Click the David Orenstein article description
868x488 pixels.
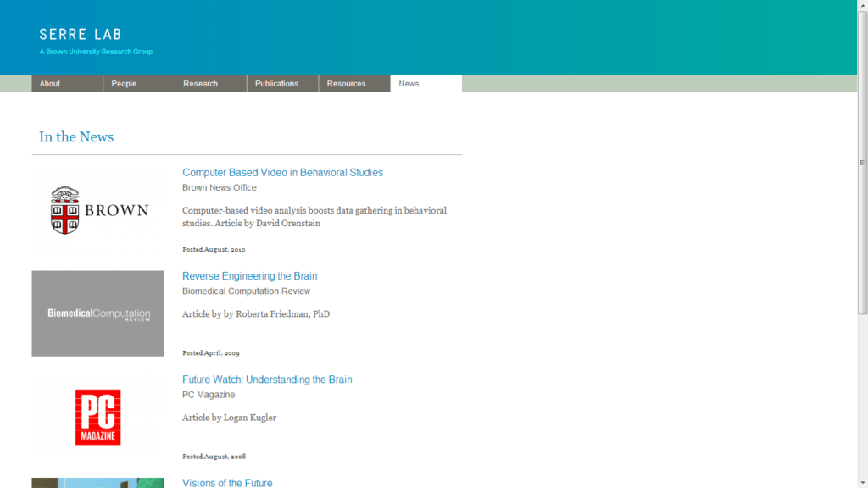point(314,217)
